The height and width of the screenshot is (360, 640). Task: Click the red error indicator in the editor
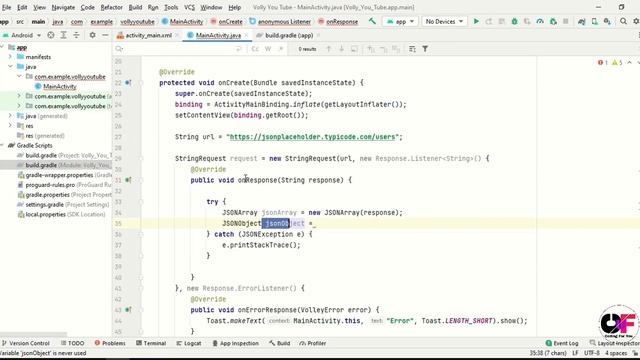[x=602, y=63]
